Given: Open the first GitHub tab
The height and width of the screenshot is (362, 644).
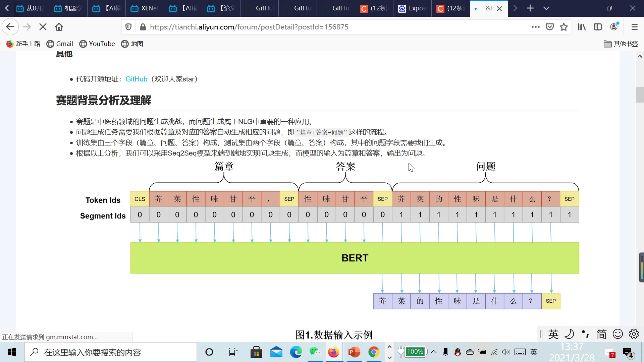Looking at the screenshot, I should pyautogui.click(x=260, y=8).
